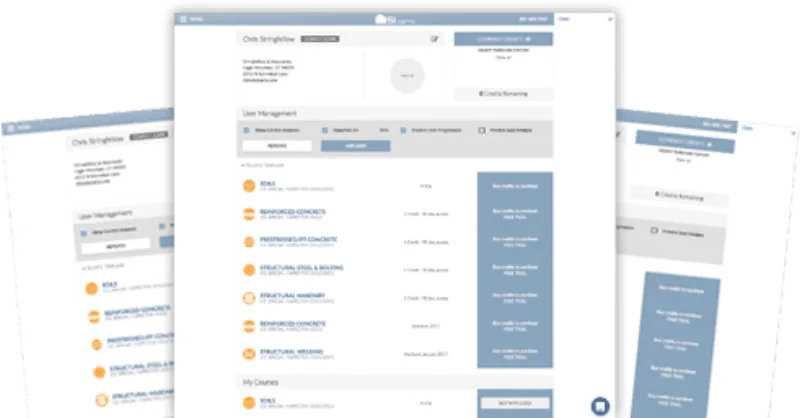Toggle the first User Management checkbox, front window
Viewport: 800px width, 418px height.
pos(246,130)
